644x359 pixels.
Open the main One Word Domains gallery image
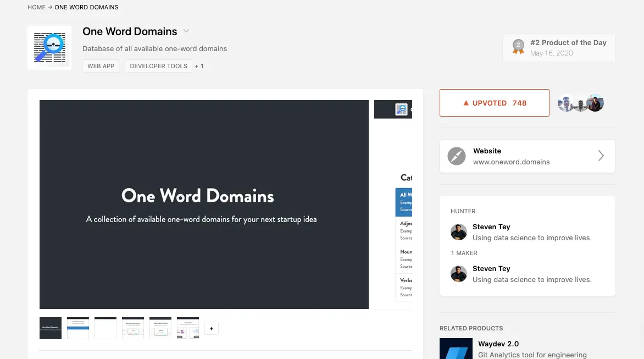(204, 205)
